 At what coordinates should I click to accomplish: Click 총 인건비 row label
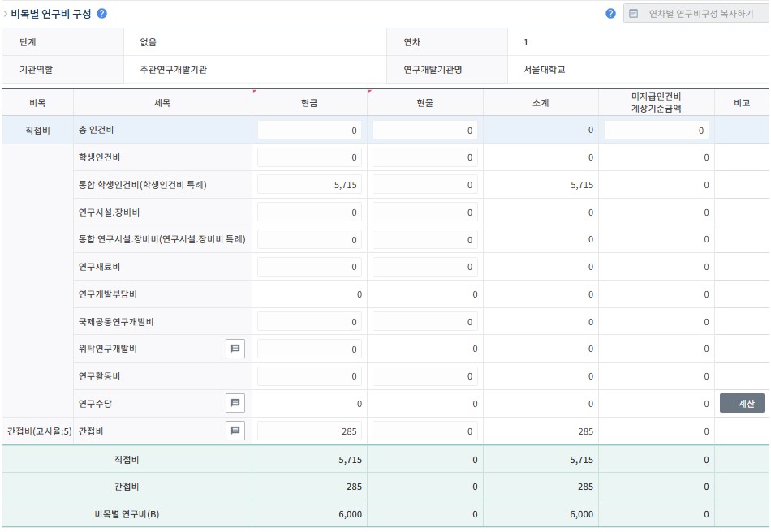coord(96,130)
